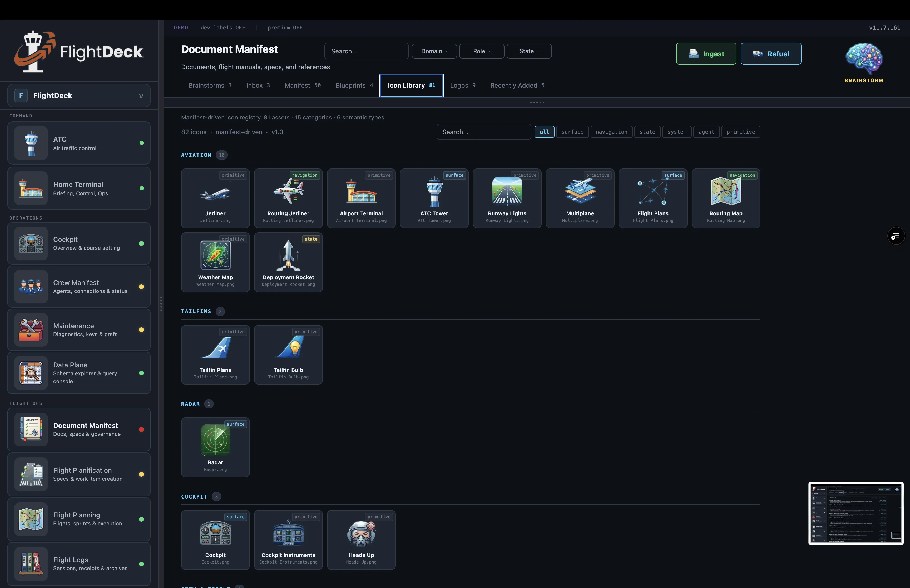Open the Data Plane schema explorer

pos(79,373)
